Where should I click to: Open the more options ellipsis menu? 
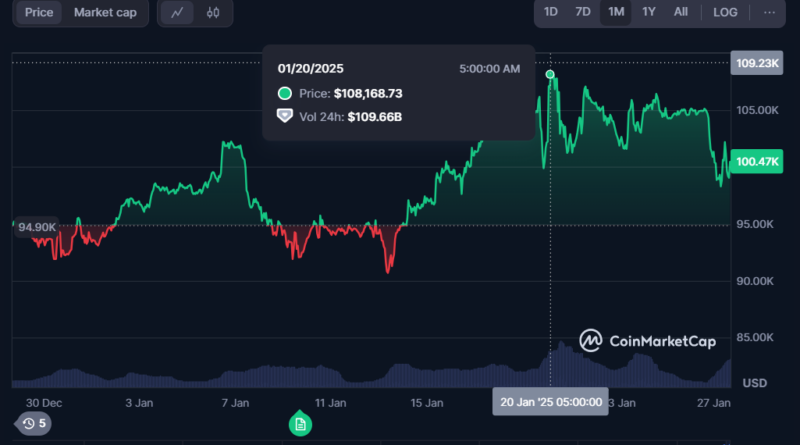click(769, 12)
